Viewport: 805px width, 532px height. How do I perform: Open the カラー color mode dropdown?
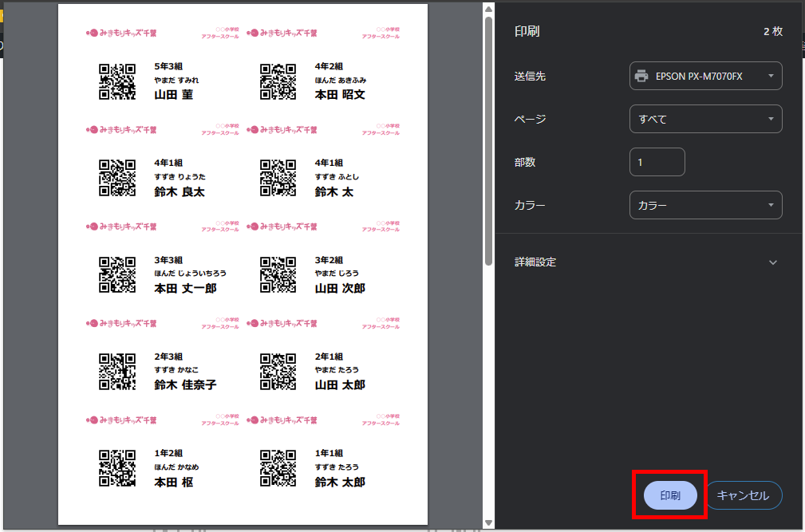pyautogui.click(x=705, y=205)
